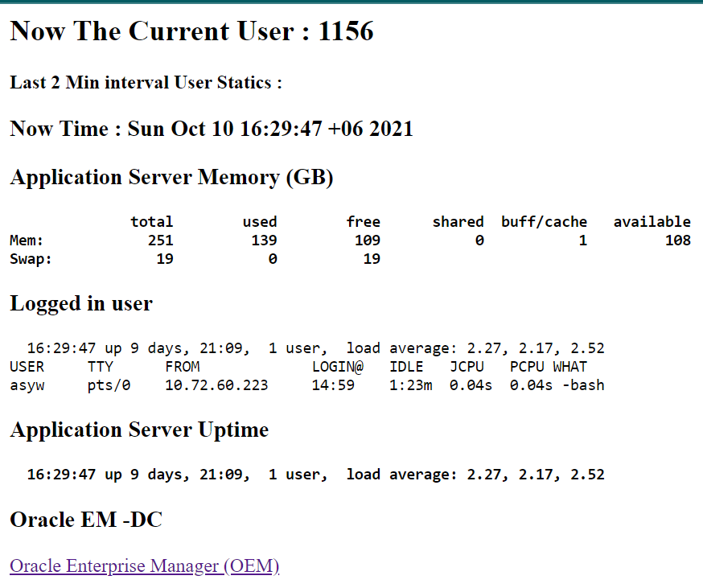Click the "available" column header

point(652,221)
